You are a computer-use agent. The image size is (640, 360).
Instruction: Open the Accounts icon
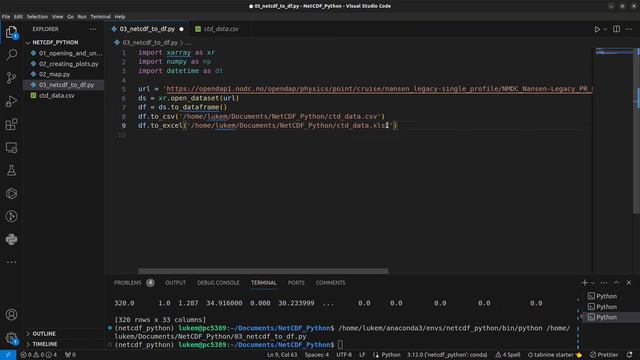(x=11, y=315)
